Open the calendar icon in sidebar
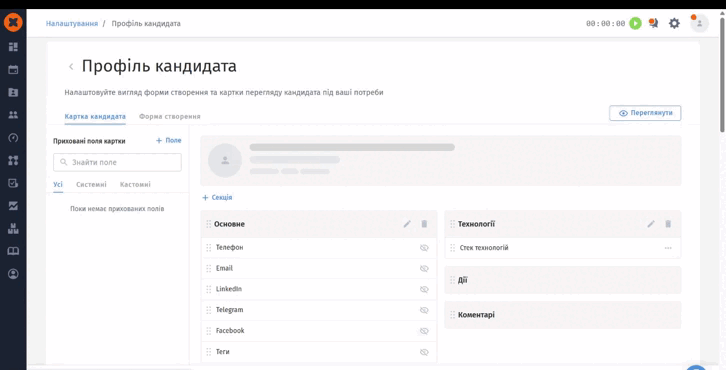The height and width of the screenshot is (370, 726). pos(13,70)
